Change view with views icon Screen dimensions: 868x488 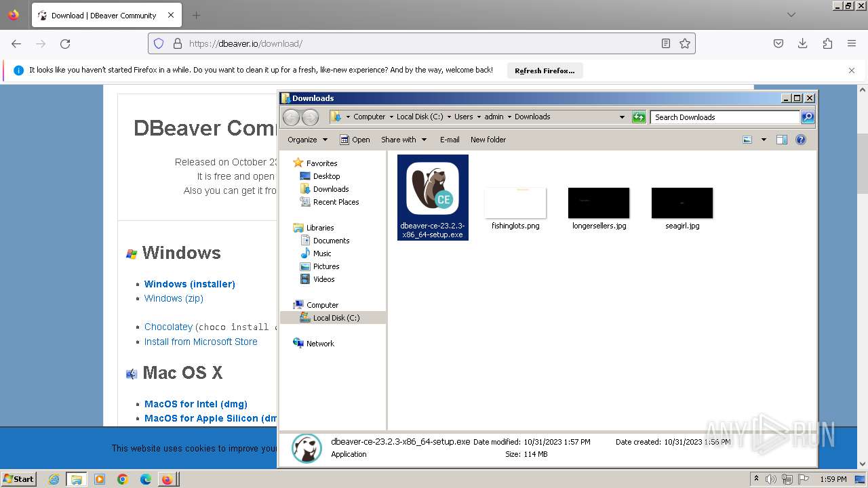(747, 140)
